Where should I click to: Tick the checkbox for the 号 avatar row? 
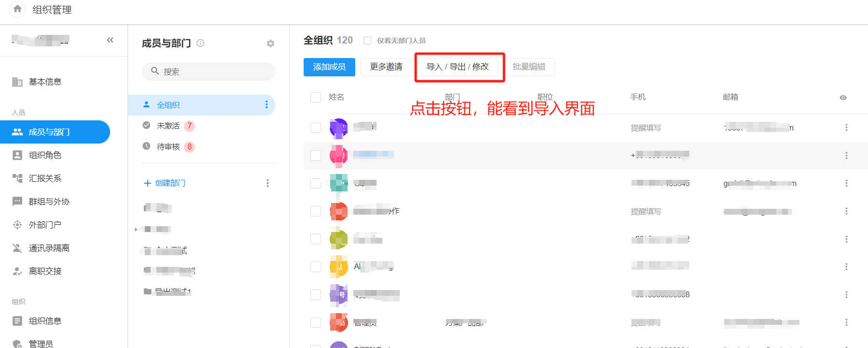(x=316, y=295)
